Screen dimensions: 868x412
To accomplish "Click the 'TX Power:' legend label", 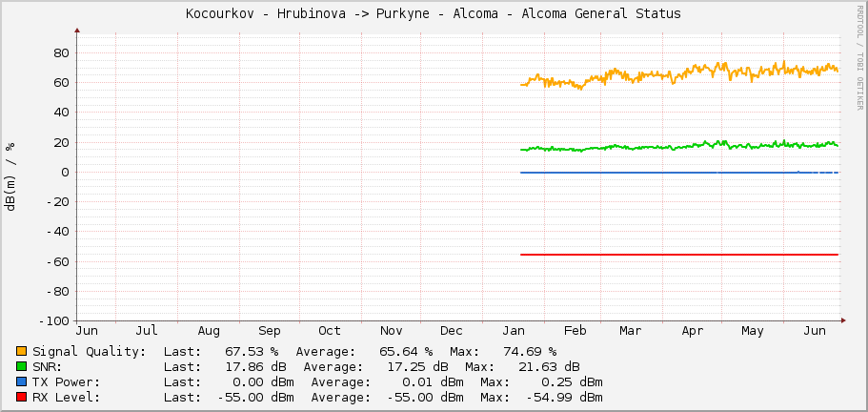I will coord(67,382).
